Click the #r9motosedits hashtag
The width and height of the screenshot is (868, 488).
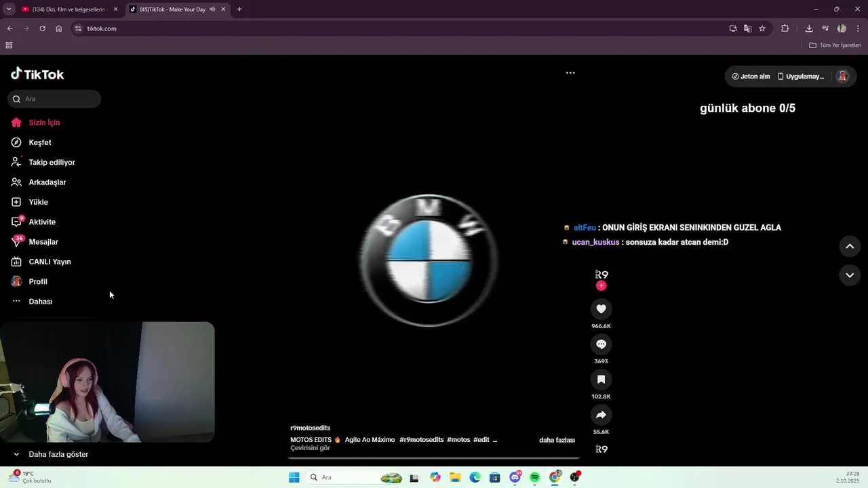click(422, 440)
